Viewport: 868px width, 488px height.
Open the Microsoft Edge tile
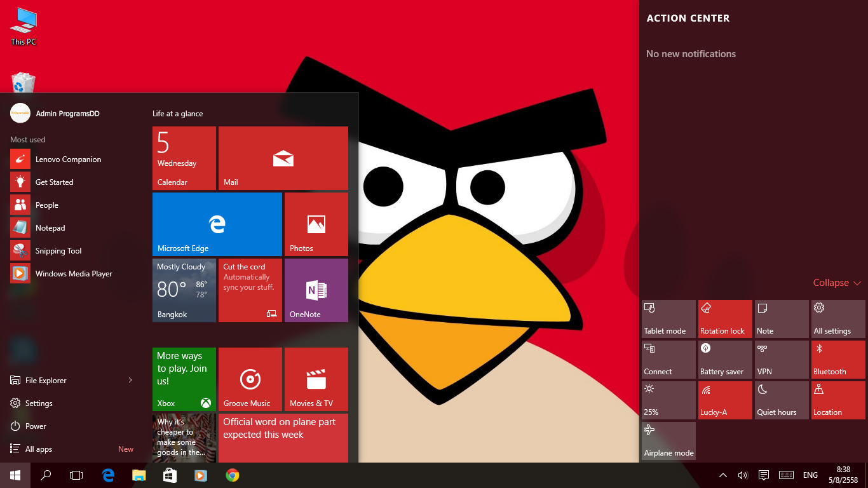click(x=217, y=224)
